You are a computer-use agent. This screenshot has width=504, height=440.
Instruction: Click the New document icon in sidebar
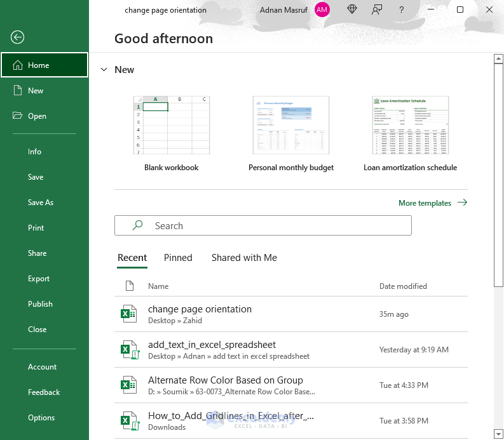coord(18,90)
